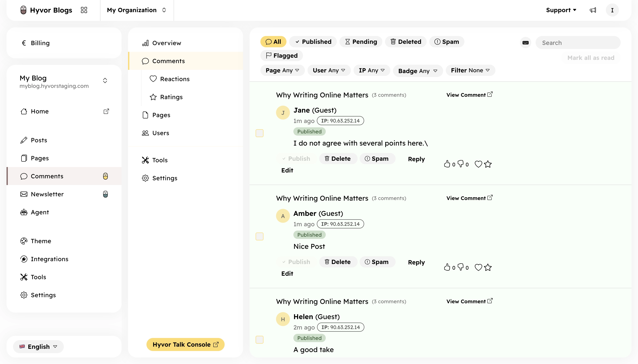This screenshot has height=364, width=638.
Task: Click the badge icon beside Newsletter
Action: pos(105,194)
